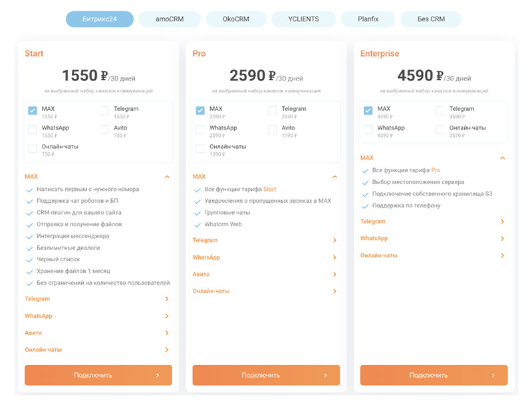Expand WhatsApp section in Enterprise plan

[502, 238]
